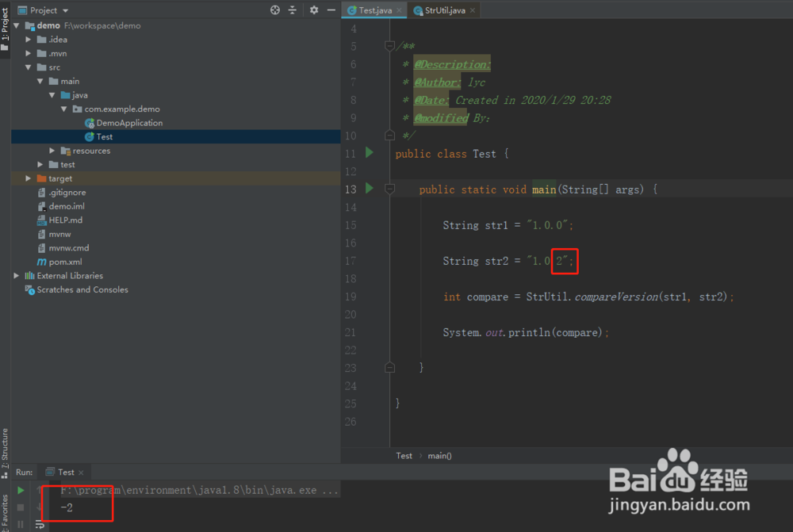Open the 1: Project side tab
The height and width of the screenshot is (532, 793).
5,28
